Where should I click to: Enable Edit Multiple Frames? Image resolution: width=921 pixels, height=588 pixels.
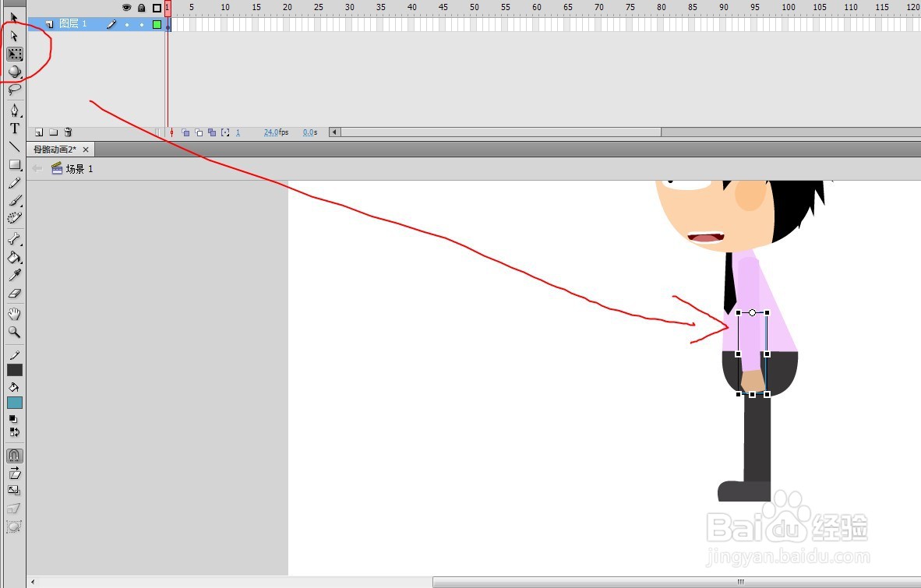212,132
